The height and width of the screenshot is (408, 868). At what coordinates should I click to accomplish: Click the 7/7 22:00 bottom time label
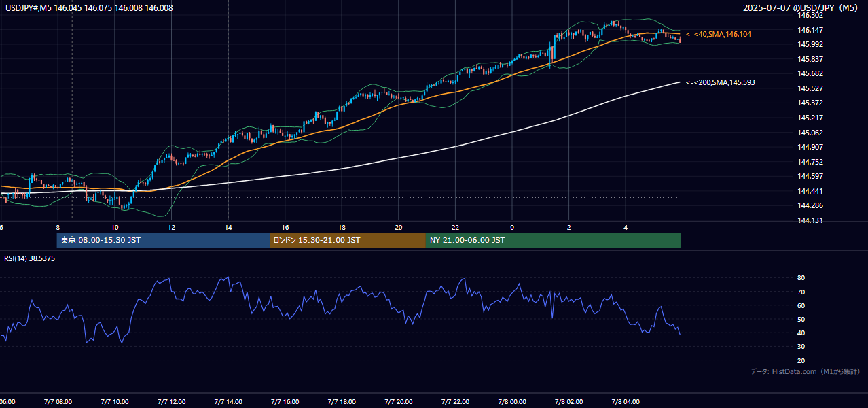[x=455, y=402]
